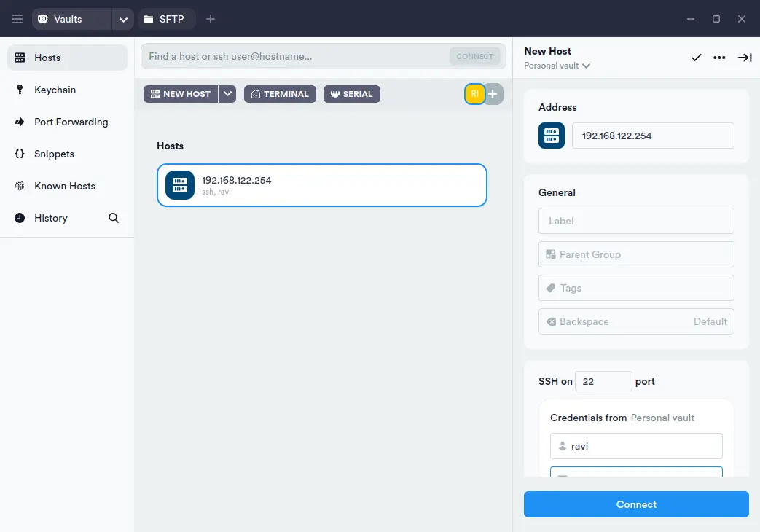
Task: Open the Personal vault selector dropdown
Action: pos(557,66)
